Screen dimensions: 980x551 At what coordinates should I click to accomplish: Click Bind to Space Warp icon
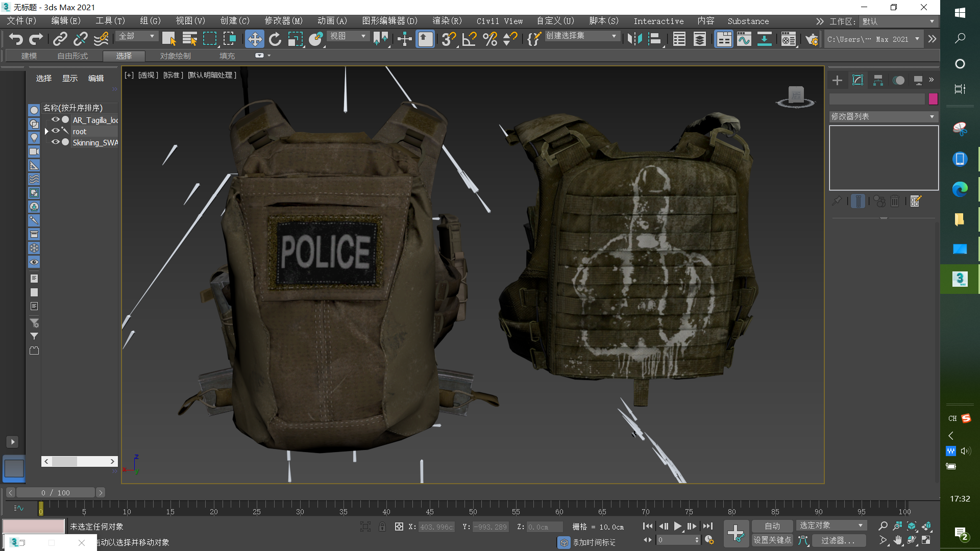[101, 39]
